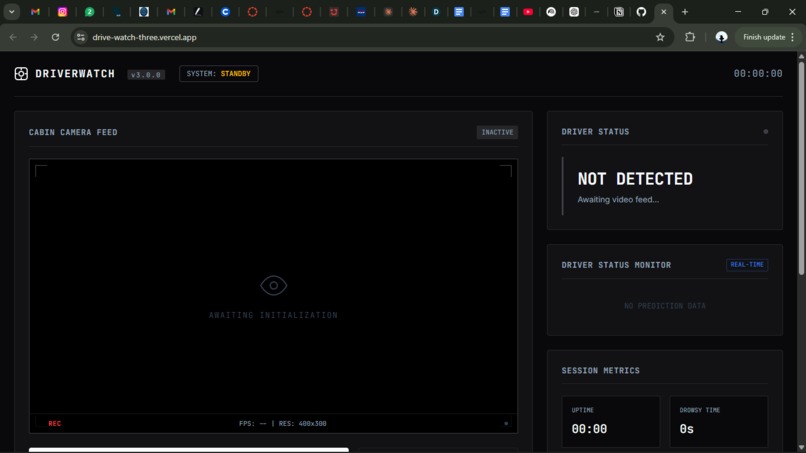
Task: Switch to the WhatsApp tab
Action: coord(89,12)
